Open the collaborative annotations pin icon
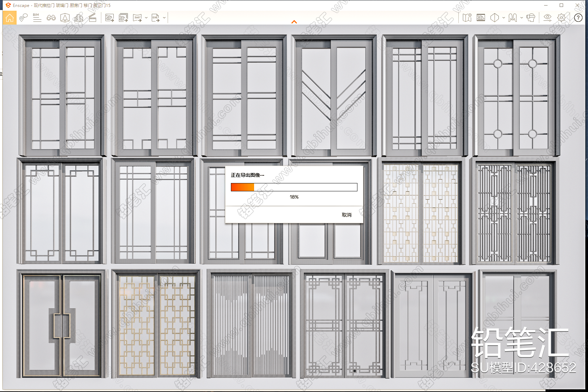The height and width of the screenshot is (392, 588). 24,18
